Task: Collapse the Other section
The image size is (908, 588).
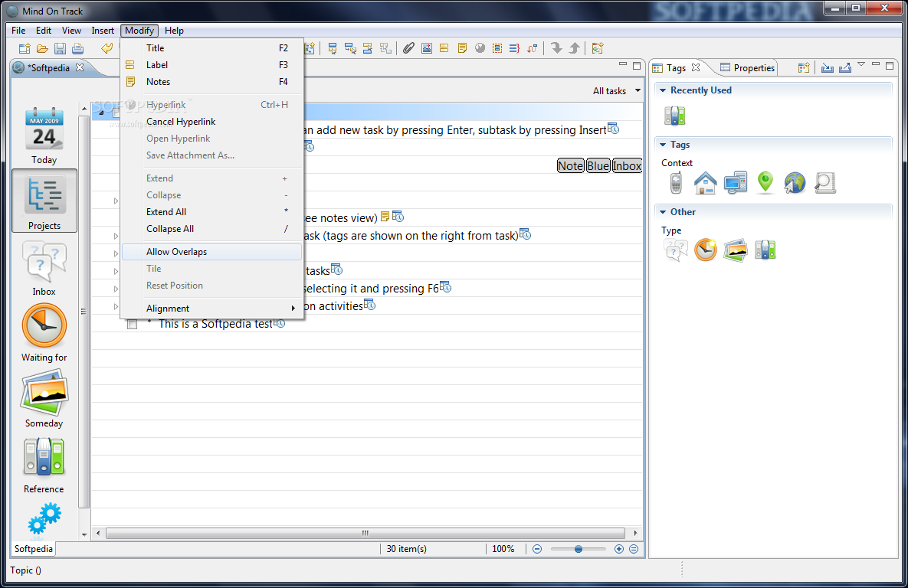Action: click(663, 212)
